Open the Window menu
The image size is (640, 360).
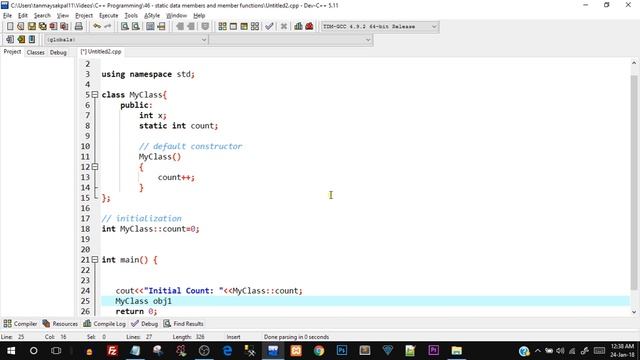click(x=176, y=16)
